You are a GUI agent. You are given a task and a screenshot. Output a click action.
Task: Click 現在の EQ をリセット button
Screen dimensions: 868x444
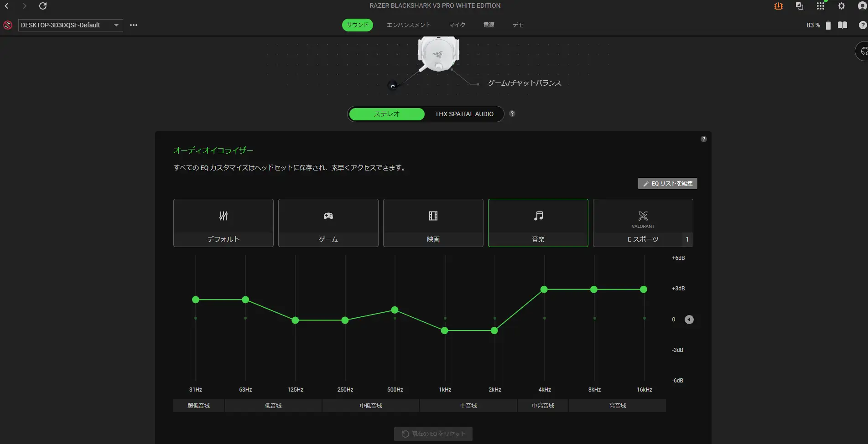pos(433,434)
